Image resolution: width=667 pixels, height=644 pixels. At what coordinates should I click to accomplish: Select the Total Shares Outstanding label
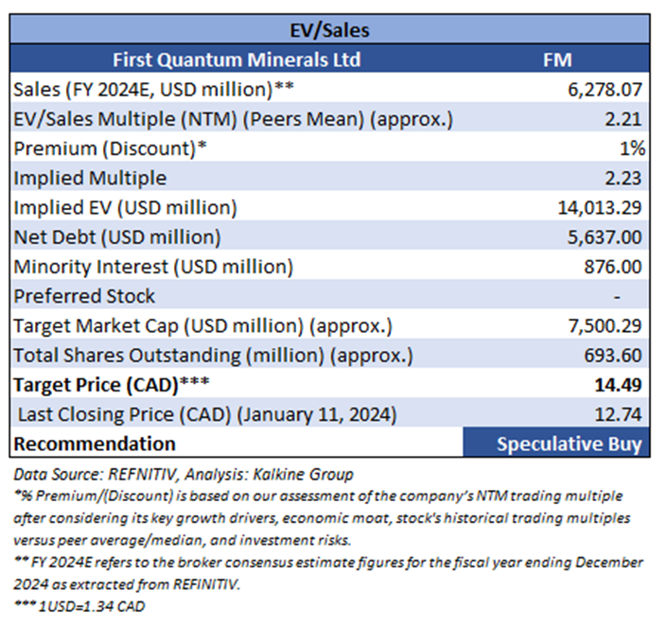(213, 356)
